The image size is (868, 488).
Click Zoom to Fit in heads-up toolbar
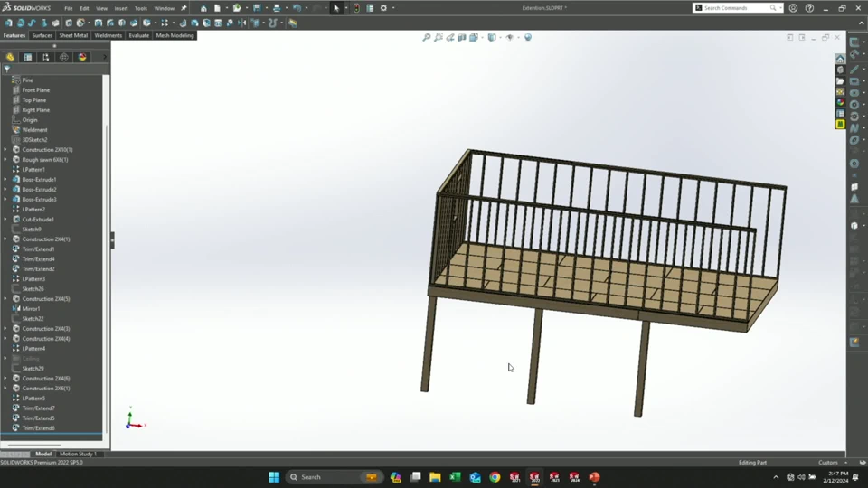coord(426,38)
